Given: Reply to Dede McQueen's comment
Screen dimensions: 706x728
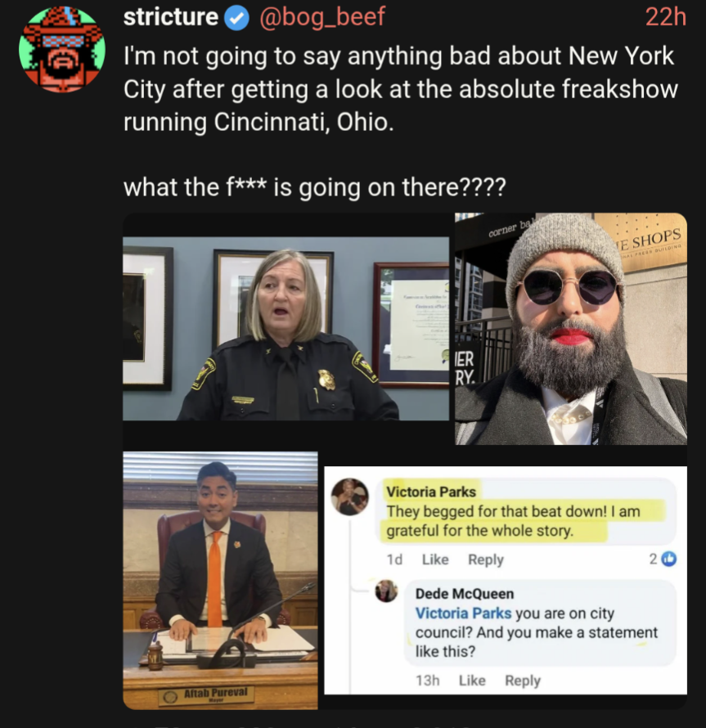Looking at the screenshot, I should (x=523, y=681).
